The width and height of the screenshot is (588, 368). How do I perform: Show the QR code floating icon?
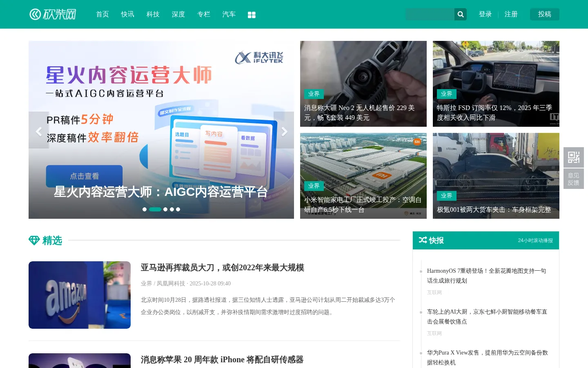[574, 157]
